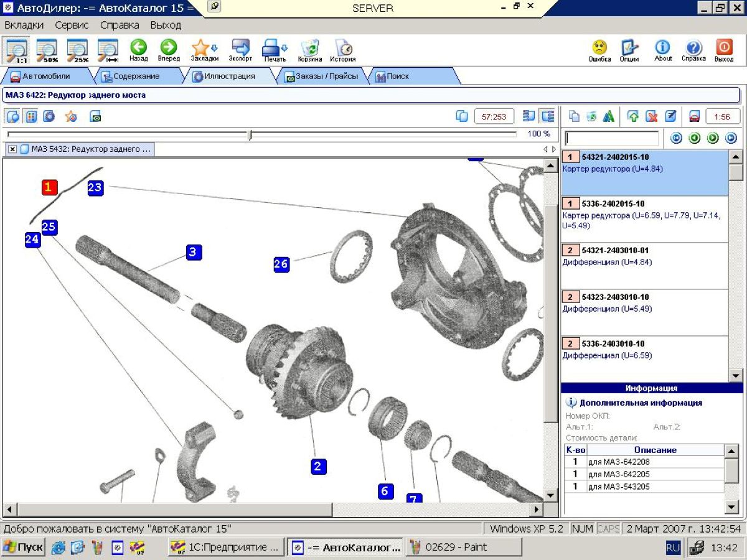Click the copy pages icon beside 57:253
This screenshot has height=560, width=747.
[462, 116]
